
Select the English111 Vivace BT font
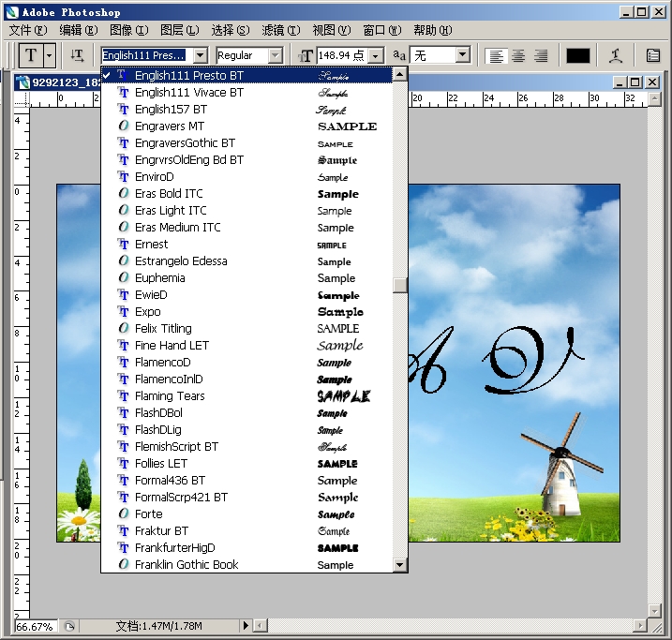[x=246, y=93]
